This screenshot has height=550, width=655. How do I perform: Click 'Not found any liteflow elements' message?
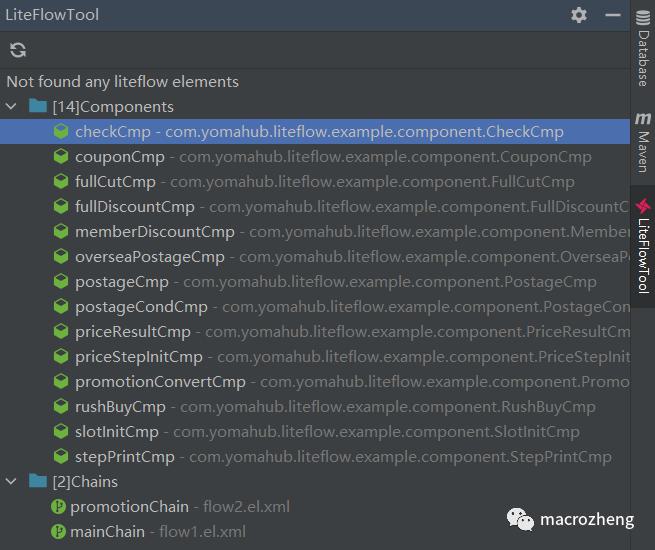[123, 82]
